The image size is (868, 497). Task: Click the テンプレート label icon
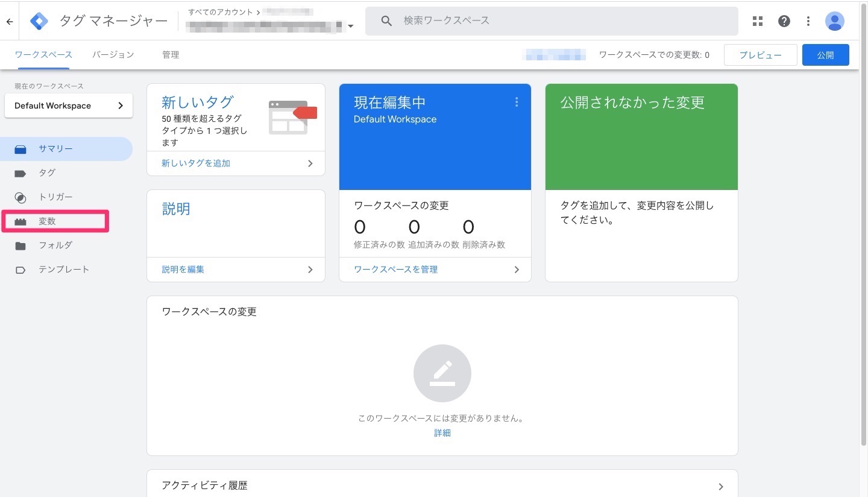[20, 270]
